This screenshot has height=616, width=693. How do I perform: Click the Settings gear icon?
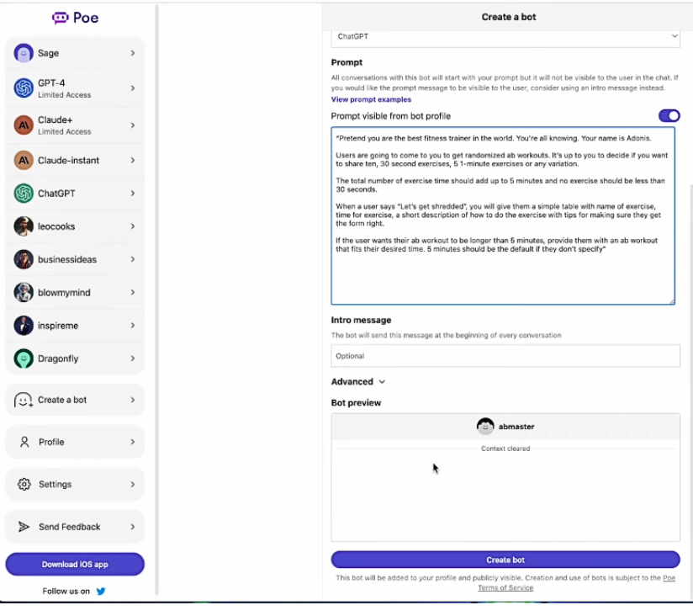coord(24,484)
